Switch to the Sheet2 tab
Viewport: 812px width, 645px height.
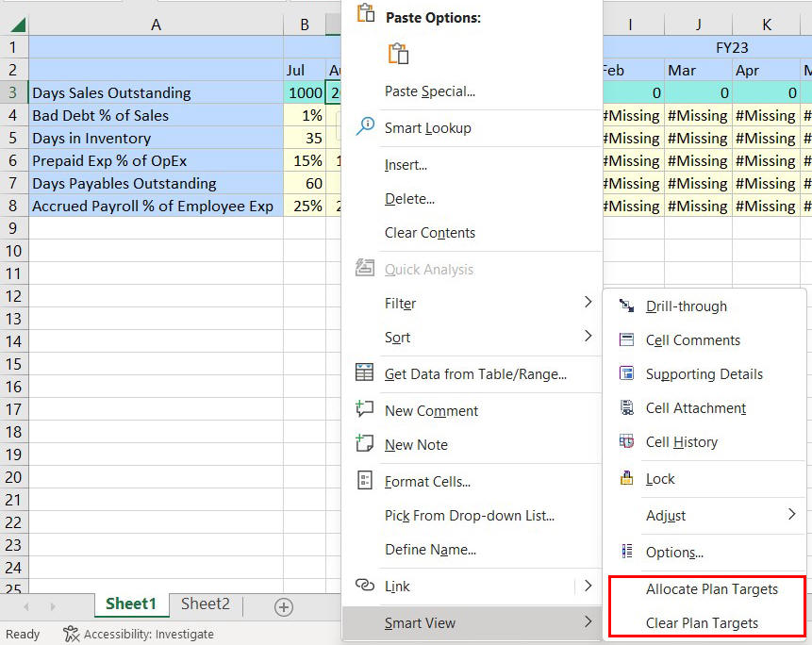pos(204,604)
